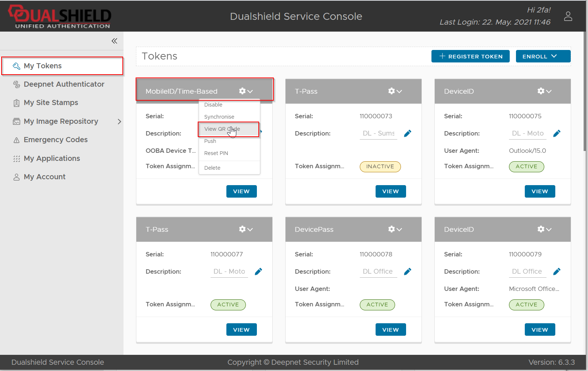The width and height of the screenshot is (588, 371).
Task: View details of DeviceID token 110000075
Action: pyautogui.click(x=539, y=191)
